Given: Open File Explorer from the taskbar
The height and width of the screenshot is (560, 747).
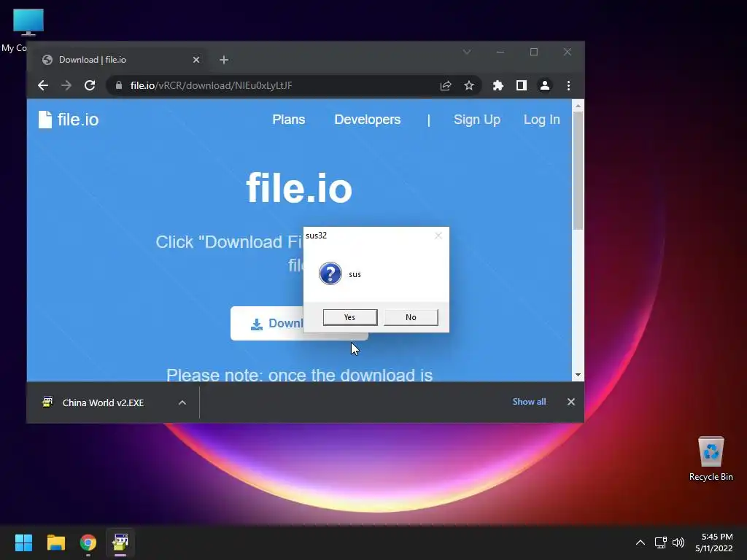Looking at the screenshot, I should click(x=55, y=542).
